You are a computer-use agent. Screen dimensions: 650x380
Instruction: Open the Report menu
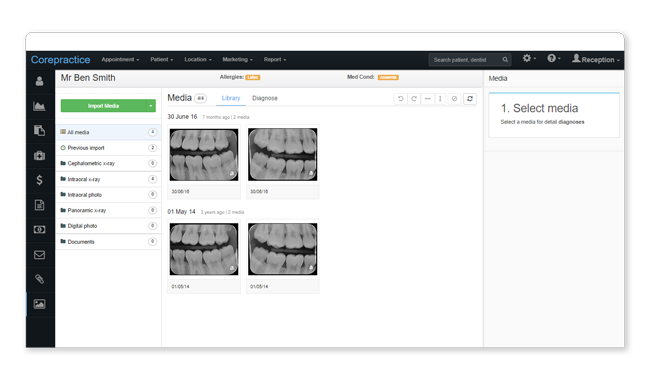[275, 60]
